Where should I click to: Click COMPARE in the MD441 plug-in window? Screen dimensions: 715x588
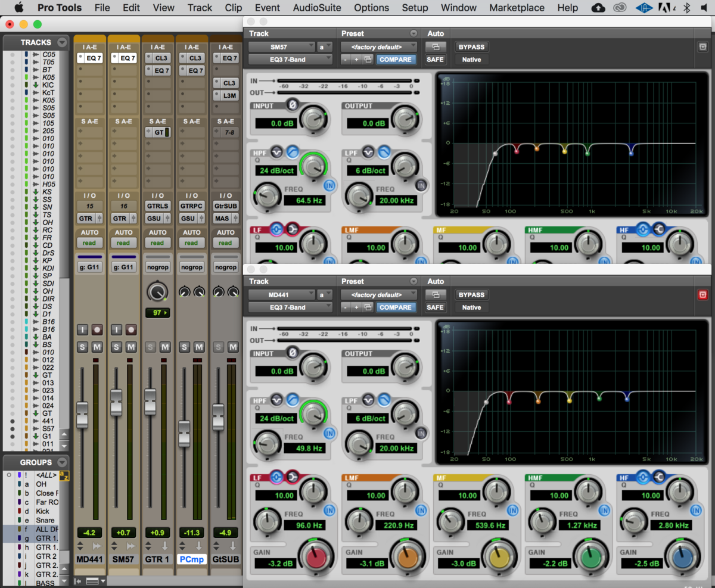[396, 307]
